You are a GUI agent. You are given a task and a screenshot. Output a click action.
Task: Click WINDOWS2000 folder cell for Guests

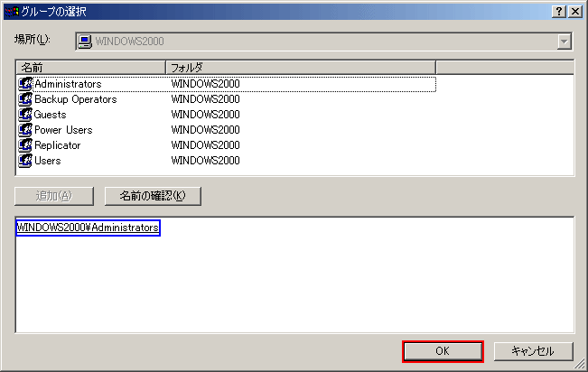206,115
